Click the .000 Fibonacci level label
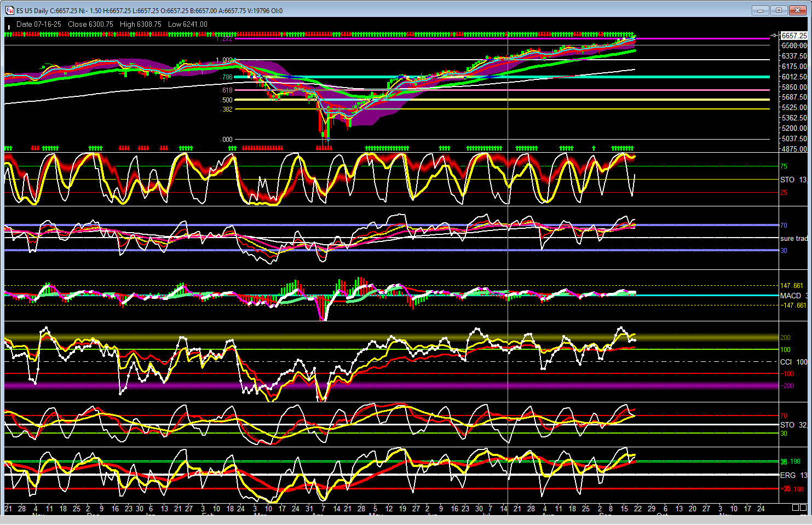Screen dimensions: 812x525 227,140
